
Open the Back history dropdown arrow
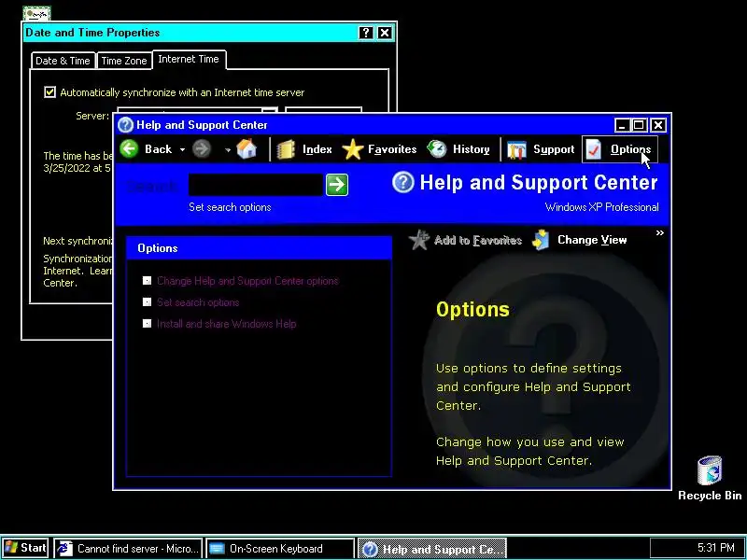point(182,149)
